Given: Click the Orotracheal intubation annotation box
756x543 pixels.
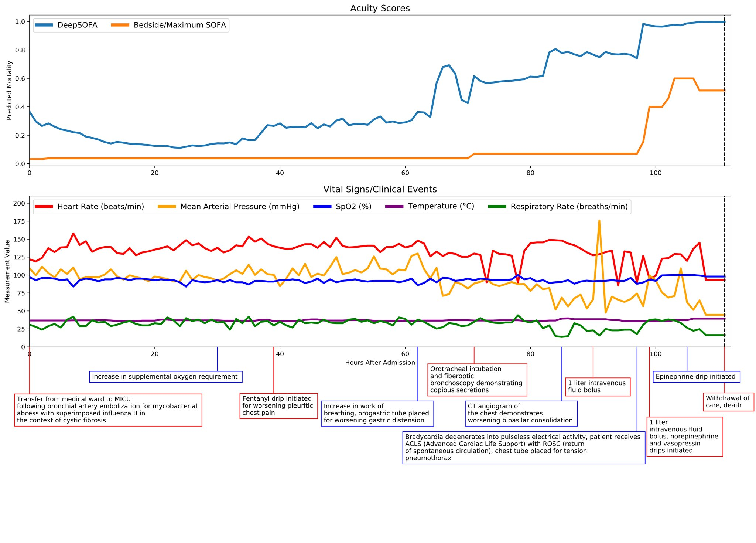Looking at the screenshot, I should pos(477,380).
